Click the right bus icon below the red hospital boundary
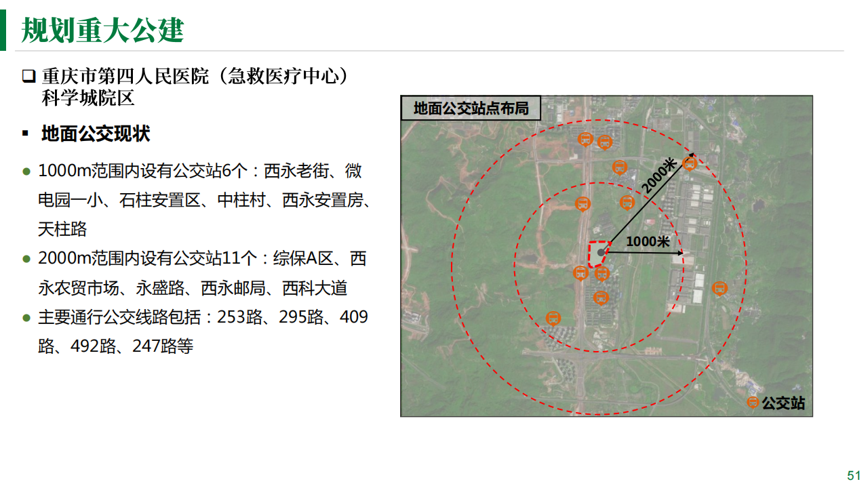Image resolution: width=868 pixels, height=488 pixels. click(602, 273)
